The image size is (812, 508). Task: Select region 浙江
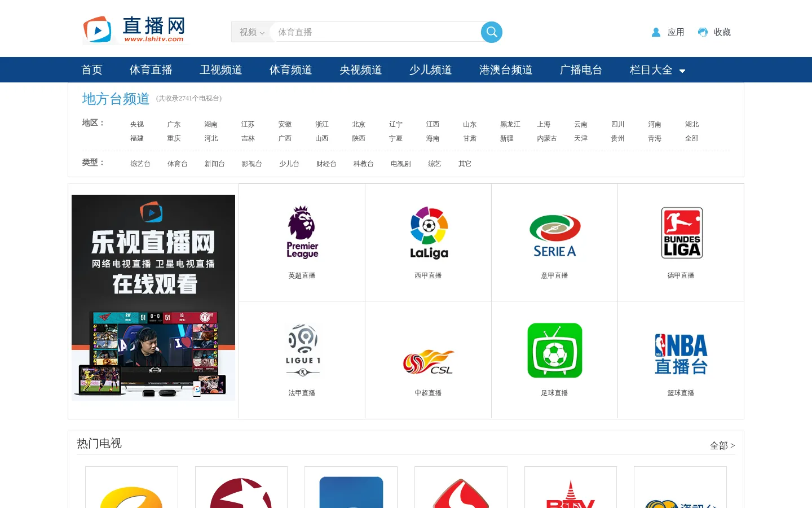tap(322, 124)
